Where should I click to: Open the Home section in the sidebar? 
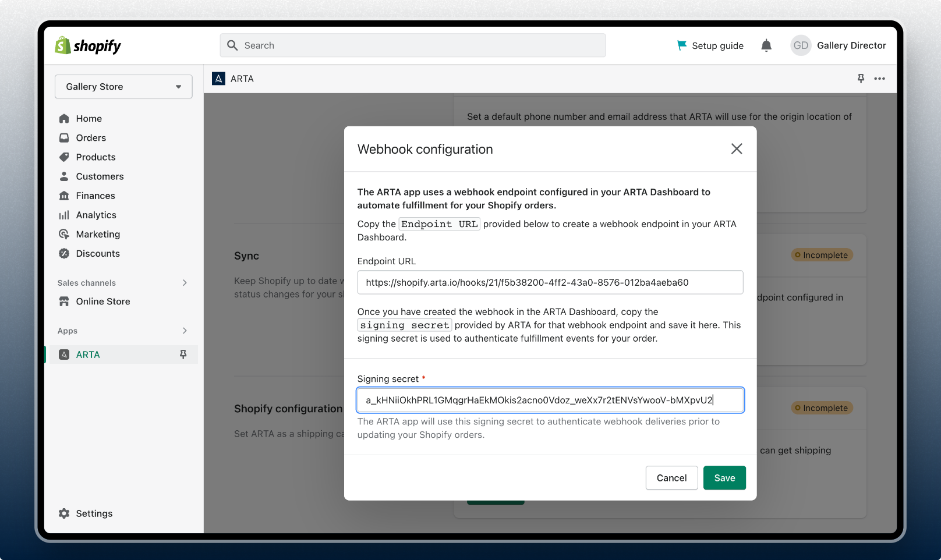click(64, 118)
